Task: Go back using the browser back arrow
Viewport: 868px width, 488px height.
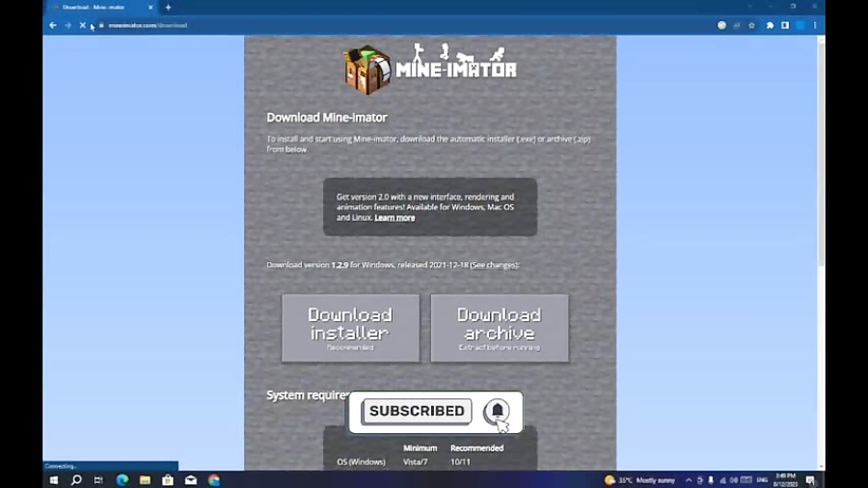Action: [53, 25]
